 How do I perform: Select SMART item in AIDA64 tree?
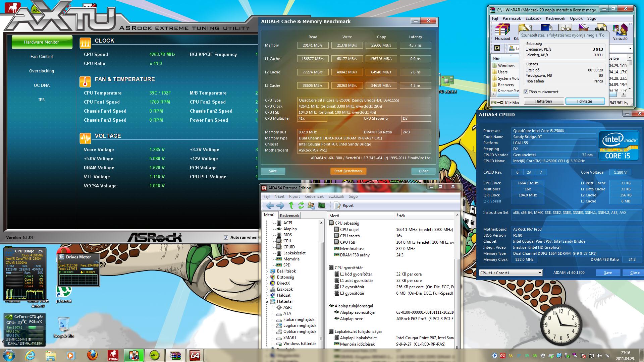pyautogui.click(x=289, y=338)
